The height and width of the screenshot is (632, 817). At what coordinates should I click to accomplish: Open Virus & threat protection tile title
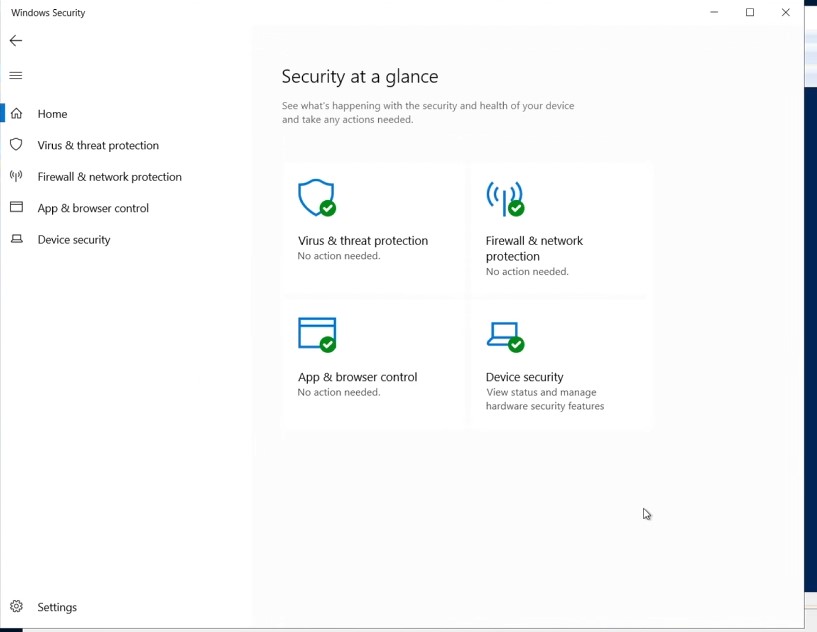[x=363, y=241]
